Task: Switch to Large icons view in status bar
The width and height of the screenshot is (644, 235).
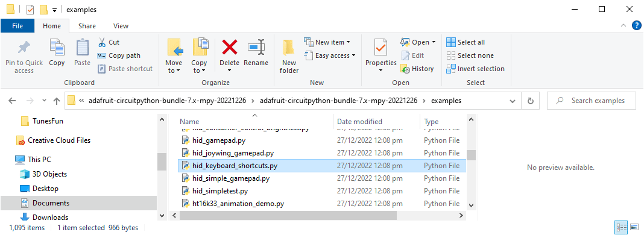Action: pyautogui.click(x=634, y=227)
